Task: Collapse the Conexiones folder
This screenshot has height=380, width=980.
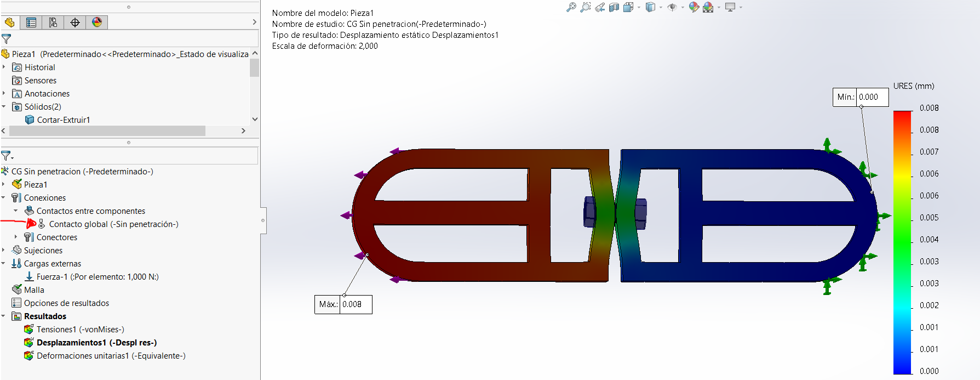Action: coord(4,198)
